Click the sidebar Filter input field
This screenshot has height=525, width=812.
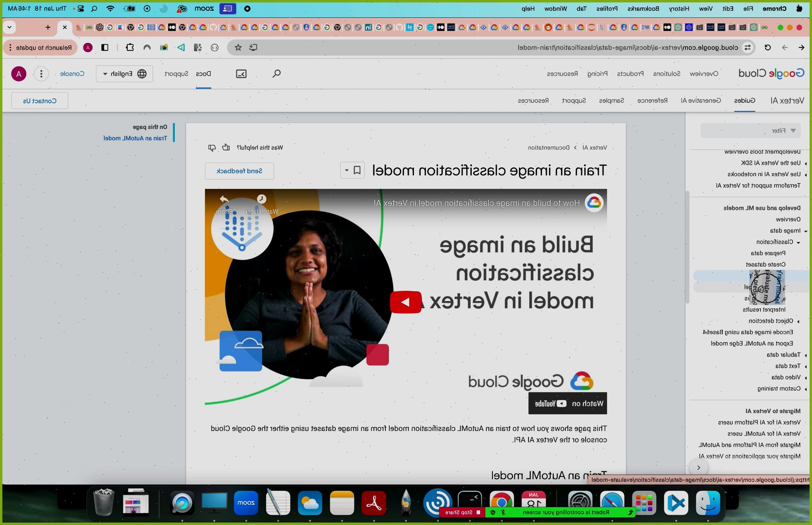tap(751, 131)
